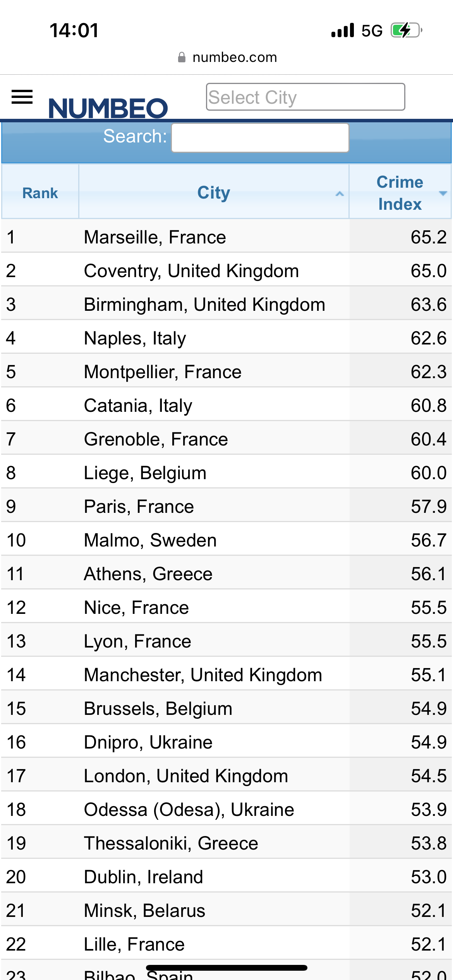Click the Crime Index descending sort arrow
The width and height of the screenshot is (453, 980).
(x=443, y=193)
